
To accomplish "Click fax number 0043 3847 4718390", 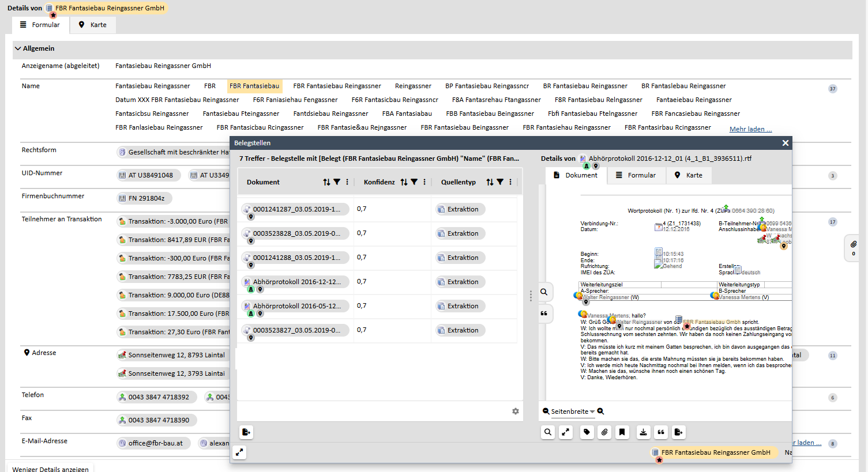I will point(157,420).
